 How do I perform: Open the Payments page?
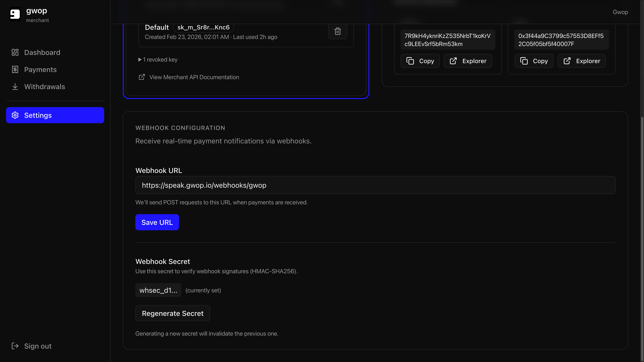coord(40,70)
